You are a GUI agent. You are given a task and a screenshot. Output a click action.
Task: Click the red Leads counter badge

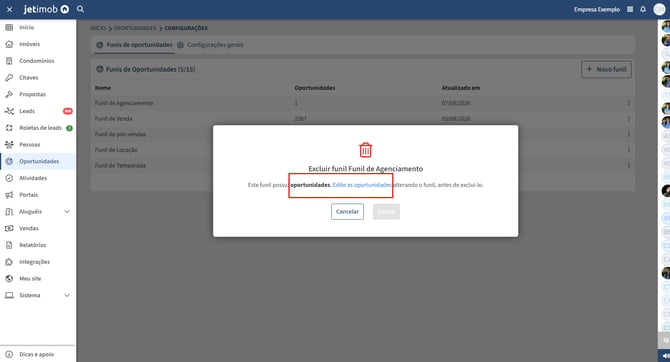pyautogui.click(x=68, y=111)
